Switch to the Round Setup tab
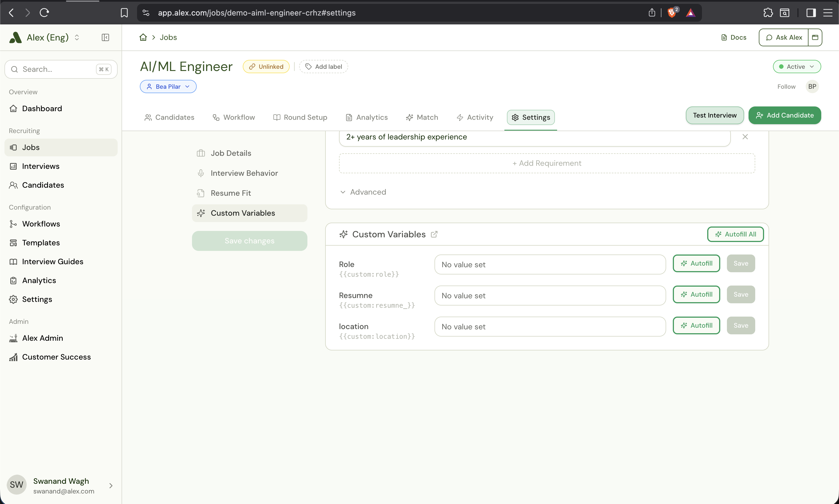The image size is (839, 504). [300, 118]
